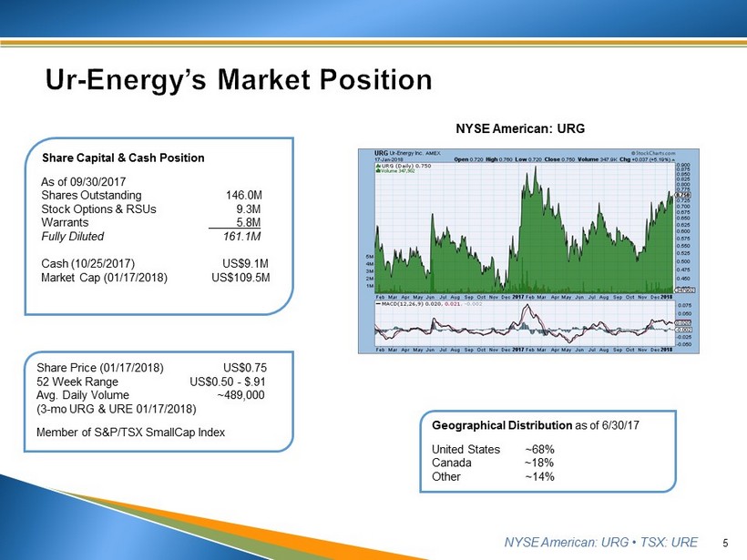Image resolution: width=747 pixels, height=560 pixels.
Task: Select the United States ~68% row
Action: coord(493,449)
